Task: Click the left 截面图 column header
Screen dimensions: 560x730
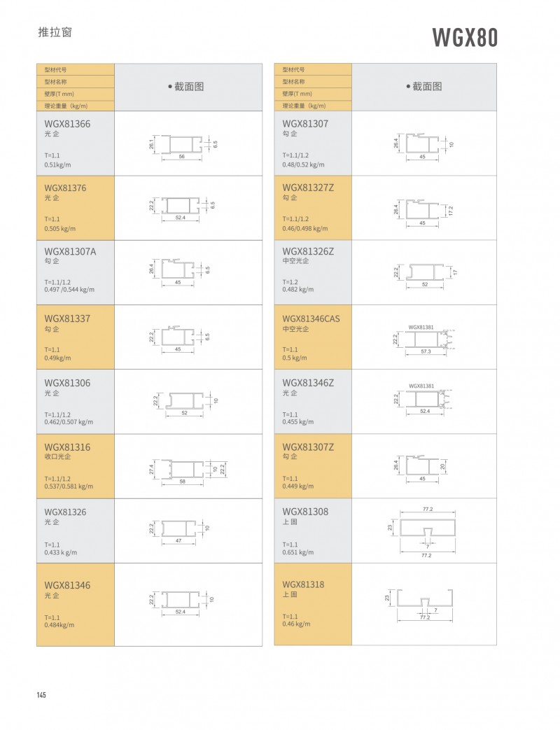Action: 186,87
